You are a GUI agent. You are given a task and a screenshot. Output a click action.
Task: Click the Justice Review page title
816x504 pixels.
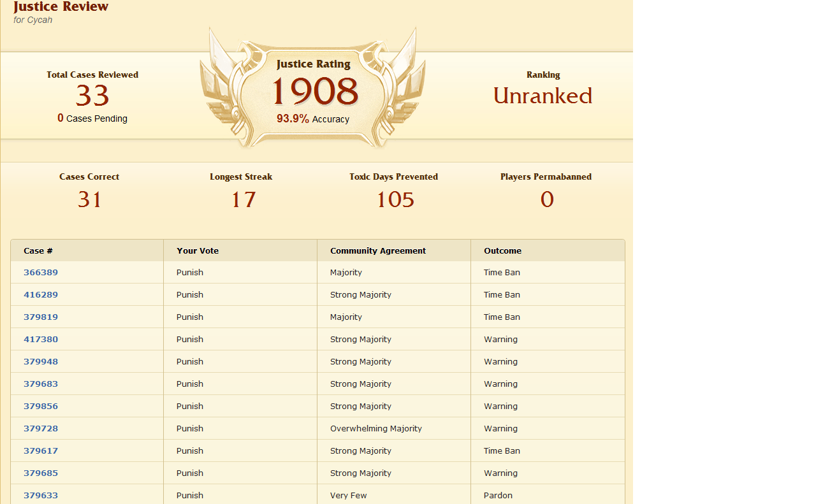point(61,7)
